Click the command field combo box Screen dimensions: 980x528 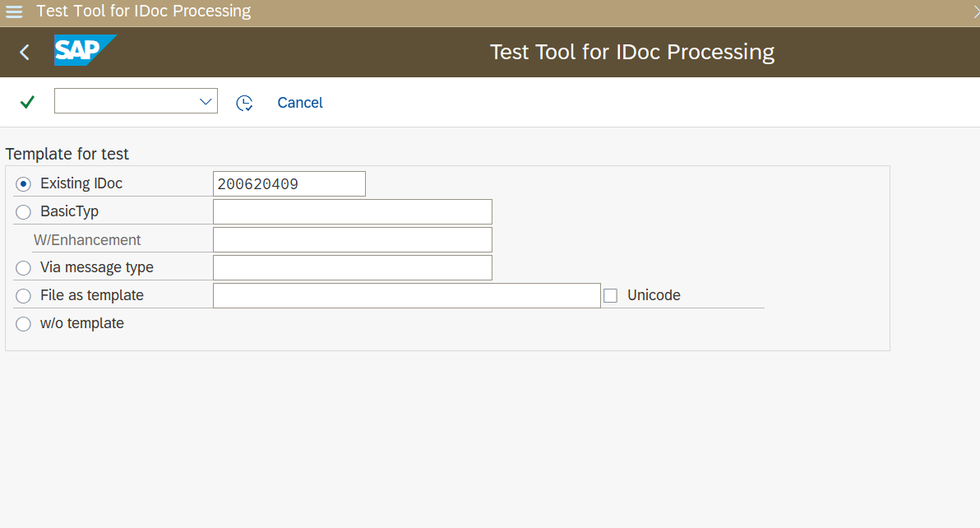pos(125,101)
